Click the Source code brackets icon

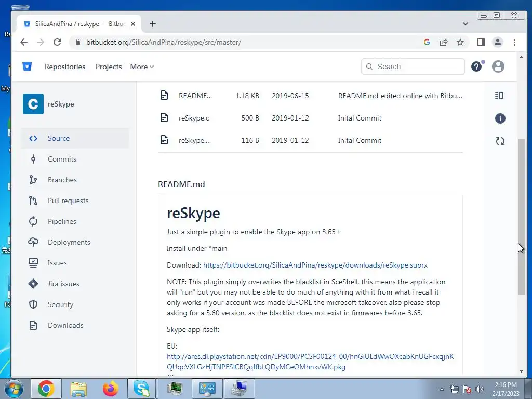pyautogui.click(x=33, y=138)
